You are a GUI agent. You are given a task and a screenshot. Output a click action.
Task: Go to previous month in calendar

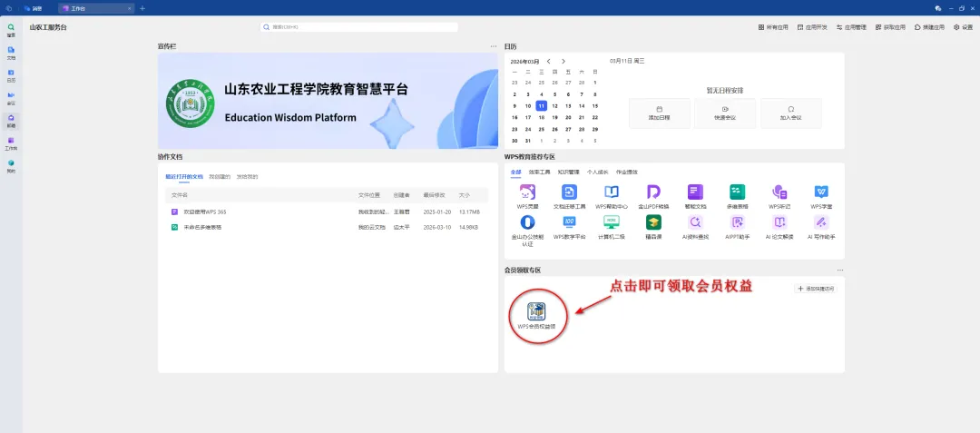(x=548, y=61)
